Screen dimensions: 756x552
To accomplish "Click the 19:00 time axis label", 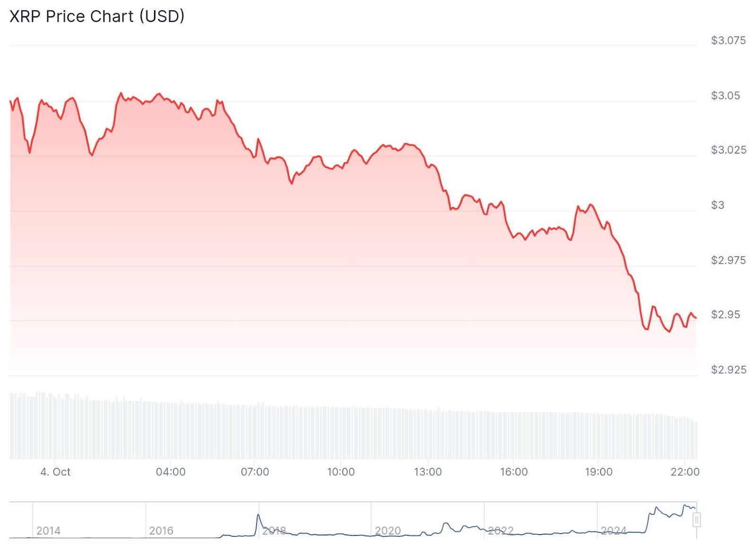I will click(x=599, y=472).
